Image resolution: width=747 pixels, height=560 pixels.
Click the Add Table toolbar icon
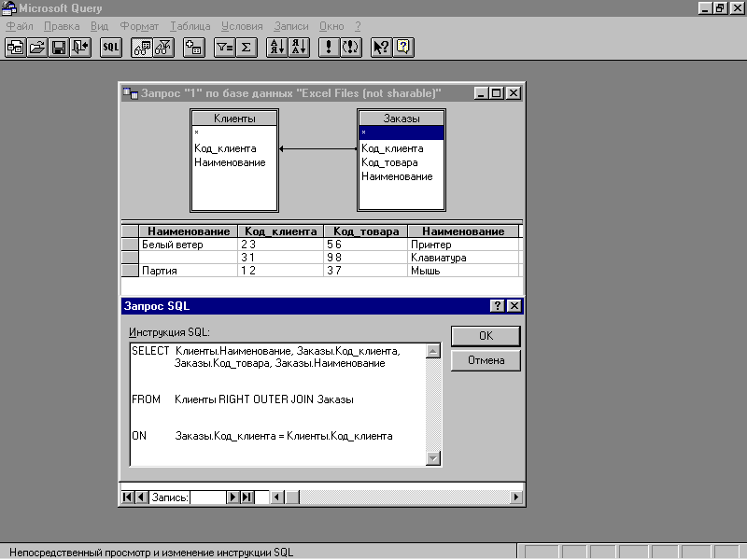pos(194,48)
